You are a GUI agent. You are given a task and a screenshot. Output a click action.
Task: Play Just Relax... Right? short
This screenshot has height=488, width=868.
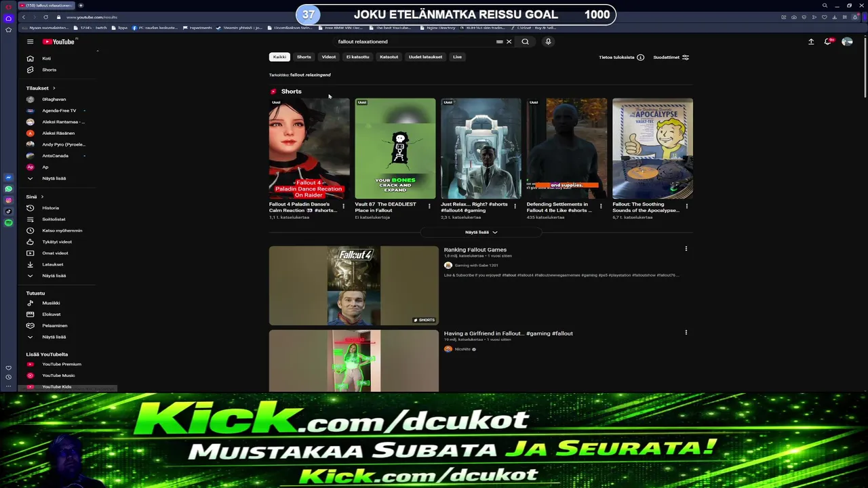tap(481, 148)
